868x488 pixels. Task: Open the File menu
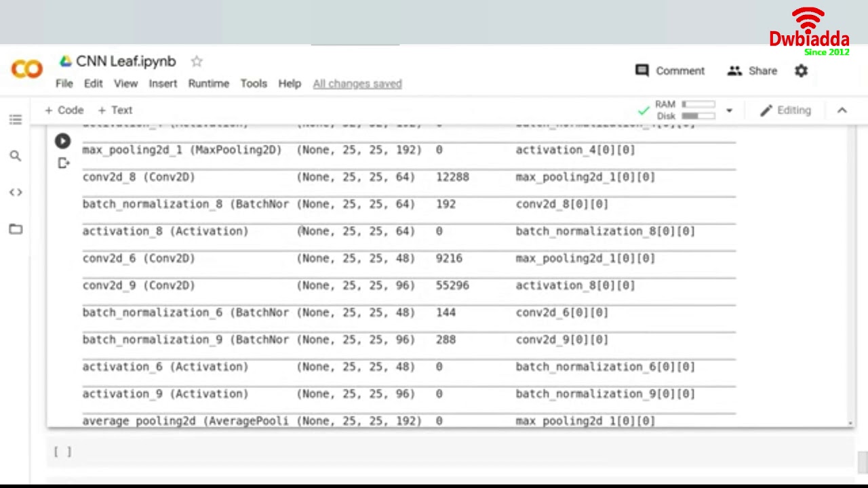[64, 83]
